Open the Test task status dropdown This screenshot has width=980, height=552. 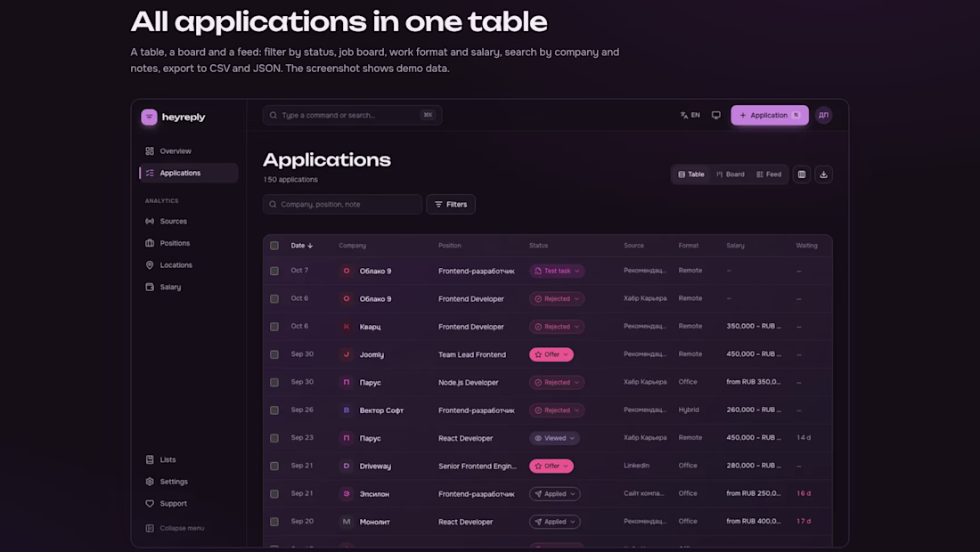pyautogui.click(x=557, y=271)
